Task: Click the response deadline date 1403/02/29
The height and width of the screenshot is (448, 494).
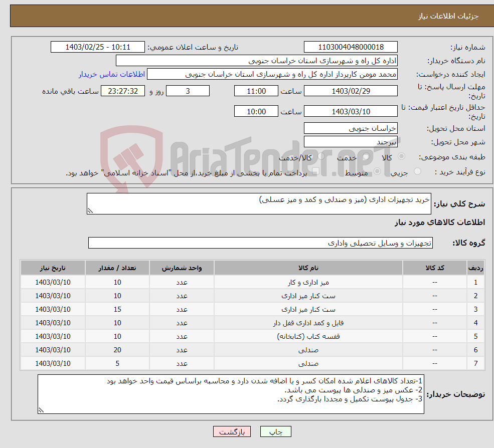Action: (x=351, y=91)
